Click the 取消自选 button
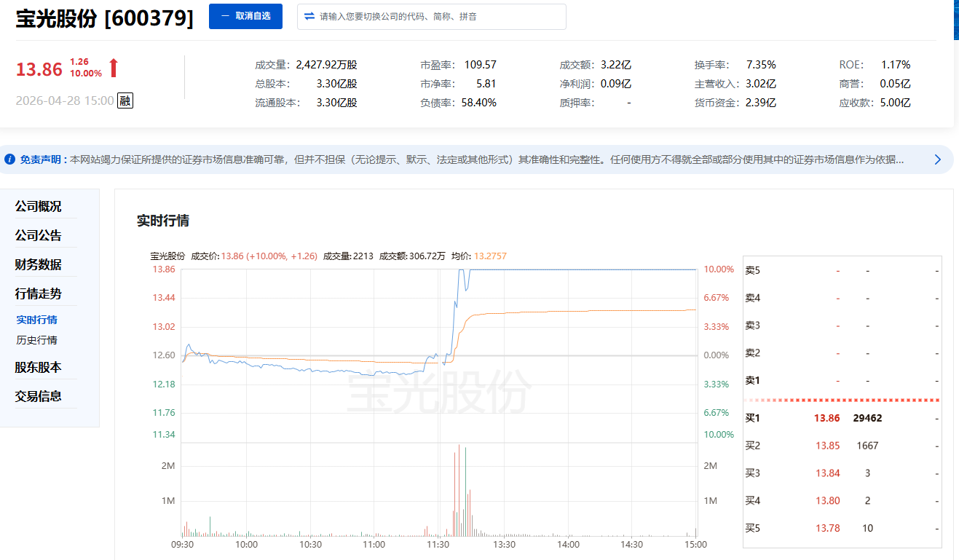The height and width of the screenshot is (560, 959). click(x=245, y=16)
